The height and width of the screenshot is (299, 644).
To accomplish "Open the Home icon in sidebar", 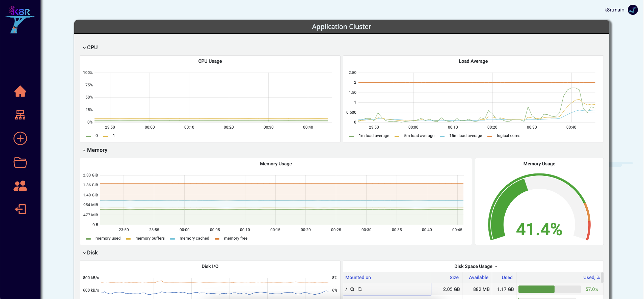I will (20, 91).
